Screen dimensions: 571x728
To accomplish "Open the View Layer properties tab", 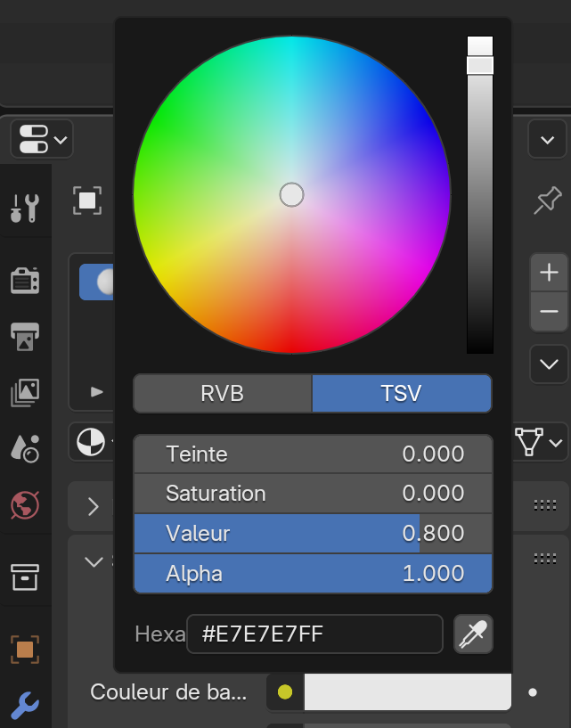I will (x=25, y=392).
